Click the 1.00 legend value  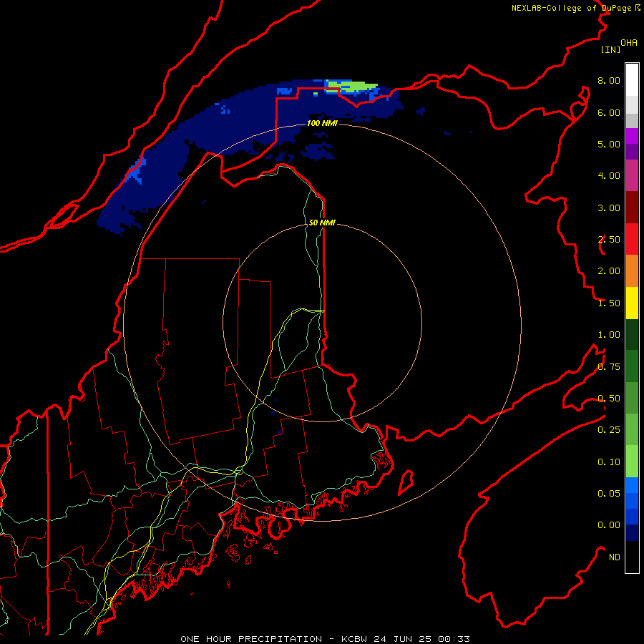(609, 335)
